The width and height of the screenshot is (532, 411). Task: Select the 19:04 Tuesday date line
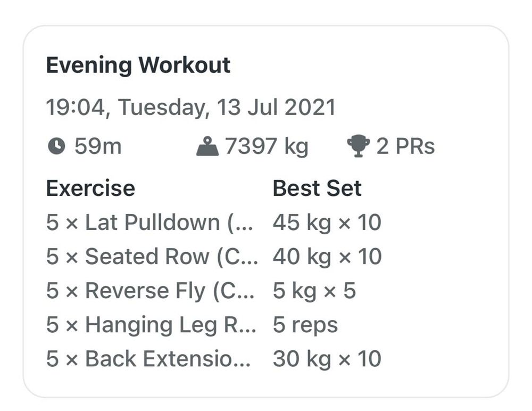[190, 108]
